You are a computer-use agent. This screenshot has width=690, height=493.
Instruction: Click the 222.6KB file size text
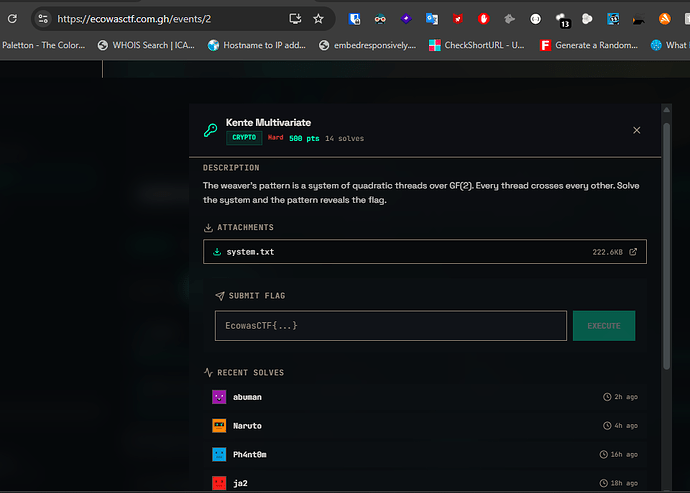607,252
